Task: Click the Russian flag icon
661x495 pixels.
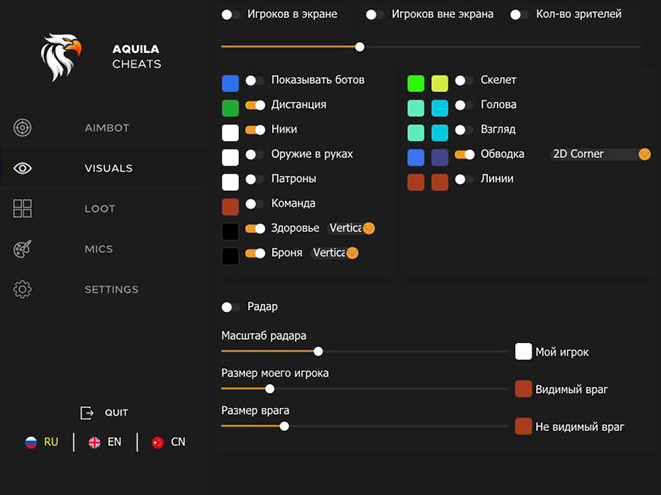Action: pos(31,442)
